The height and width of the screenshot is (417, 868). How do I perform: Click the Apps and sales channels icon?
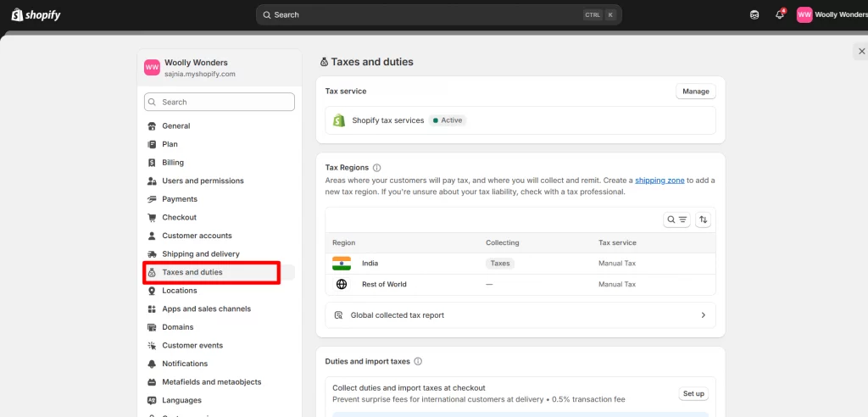(x=152, y=309)
